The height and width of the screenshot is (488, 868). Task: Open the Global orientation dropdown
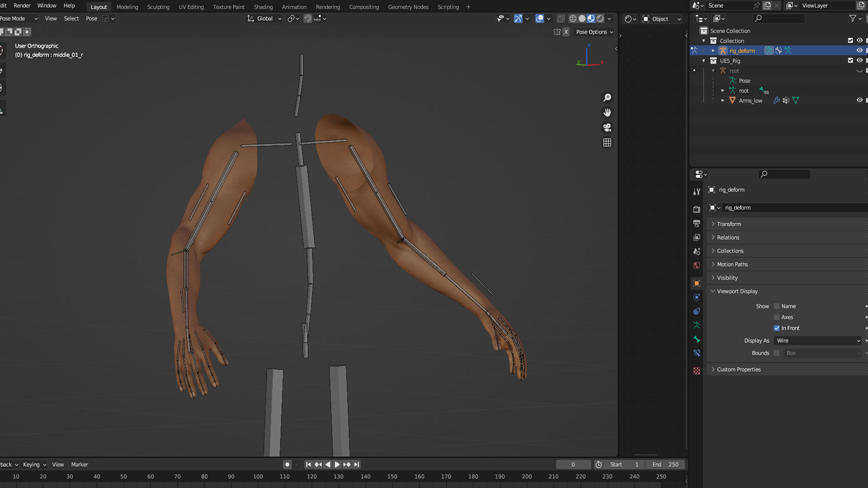(264, 19)
